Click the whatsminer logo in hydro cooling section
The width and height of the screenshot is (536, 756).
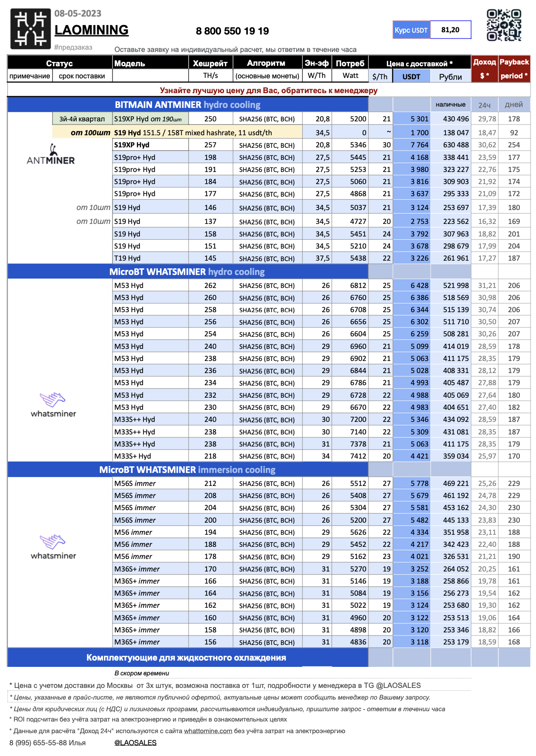(53, 405)
